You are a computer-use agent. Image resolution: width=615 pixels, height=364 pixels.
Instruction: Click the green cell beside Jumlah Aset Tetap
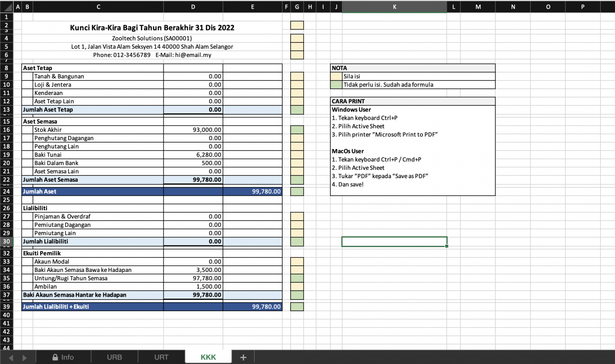[297, 109]
